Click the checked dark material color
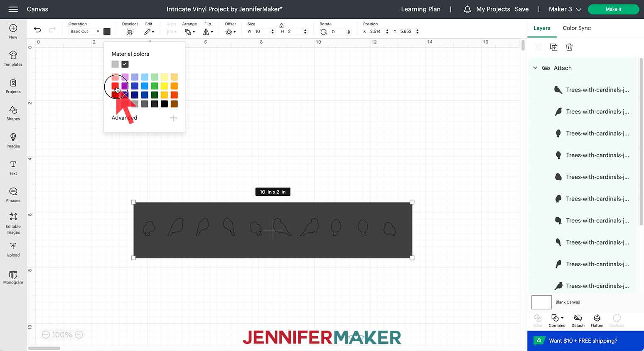This screenshot has width=644, height=351. [125, 64]
